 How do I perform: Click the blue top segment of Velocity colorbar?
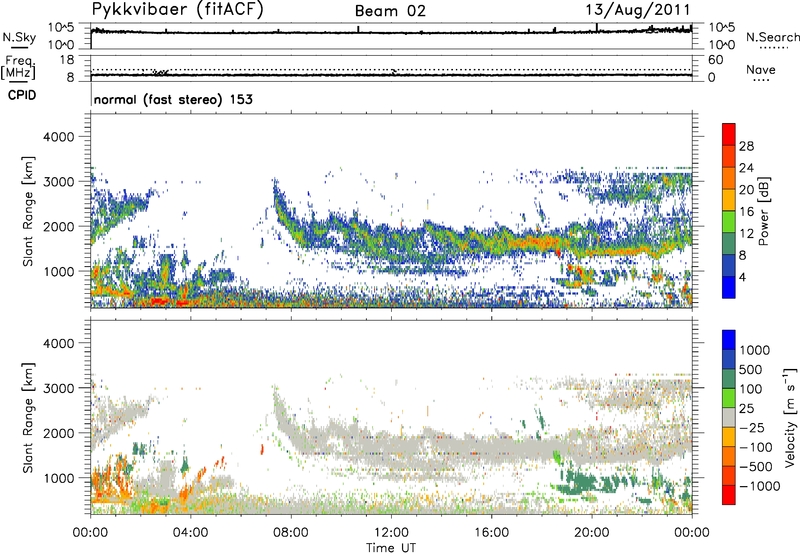[x=729, y=340]
